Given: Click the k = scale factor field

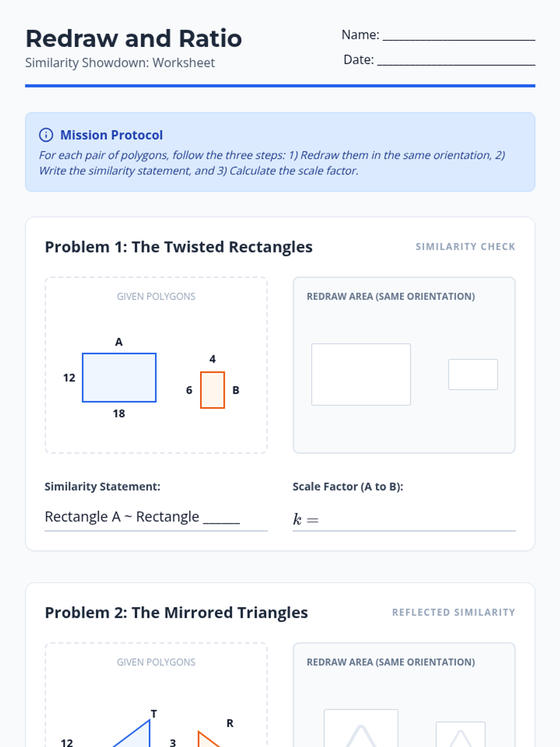Looking at the screenshot, I should [x=415, y=519].
